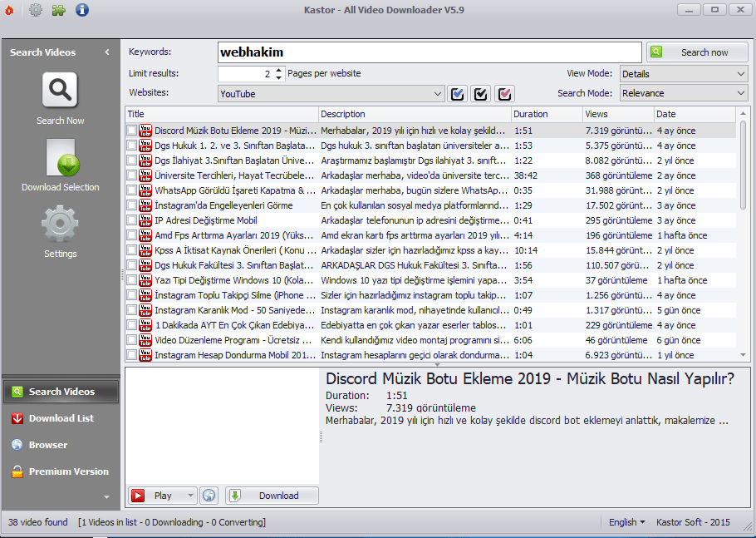756x538 pixels.
Task: Tick the Üniversite Tercihleri video checkbox
Action: [131, 175]
